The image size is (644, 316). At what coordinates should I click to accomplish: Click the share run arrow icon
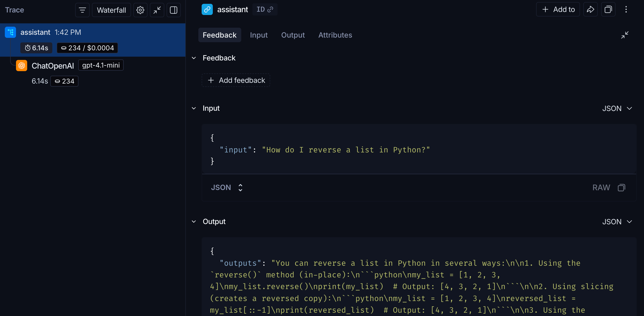(x=590, y=10)
